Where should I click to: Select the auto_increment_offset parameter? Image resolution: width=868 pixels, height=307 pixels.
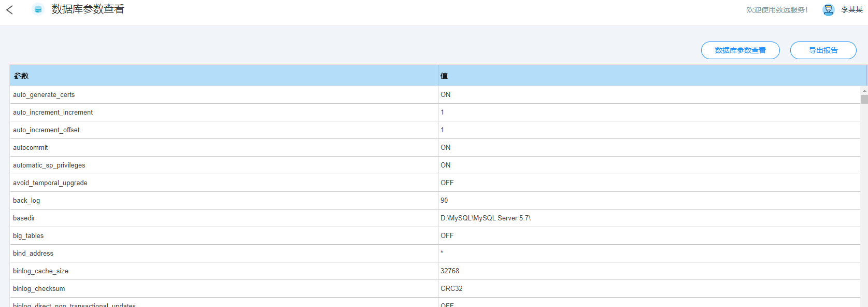(46, 130)
